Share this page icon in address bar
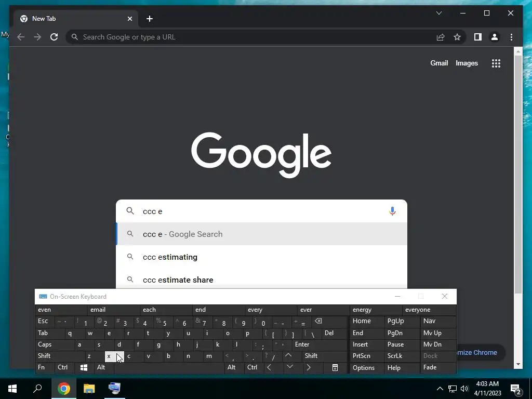The height and width of the screenshot is (399, 532). click(441, 37)
